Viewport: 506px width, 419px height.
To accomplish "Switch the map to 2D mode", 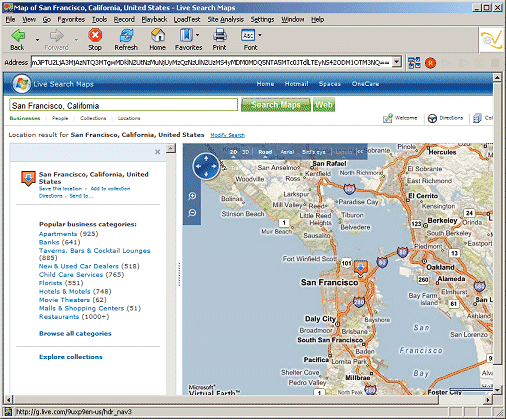I will point(233,152).
